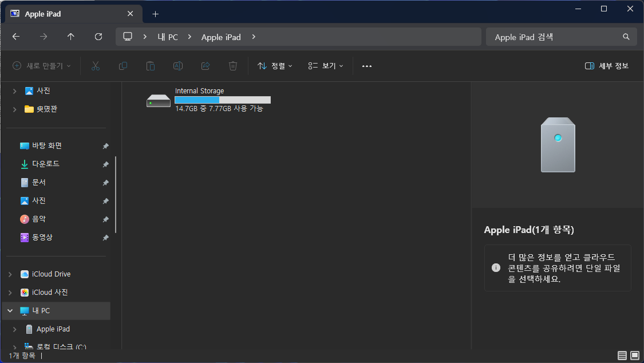This screenshot has height=363, width=644.
Task: Switch to large thumbnails view icon
Action: click(635, 355)
